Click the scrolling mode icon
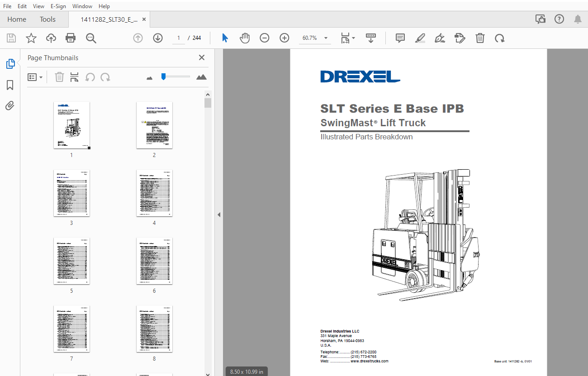Screen dimensions: 588x376 pos(371,38)
